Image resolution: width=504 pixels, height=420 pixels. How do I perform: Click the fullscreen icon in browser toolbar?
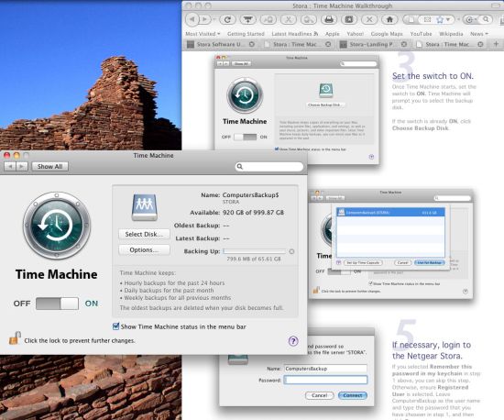click(349, 19)
